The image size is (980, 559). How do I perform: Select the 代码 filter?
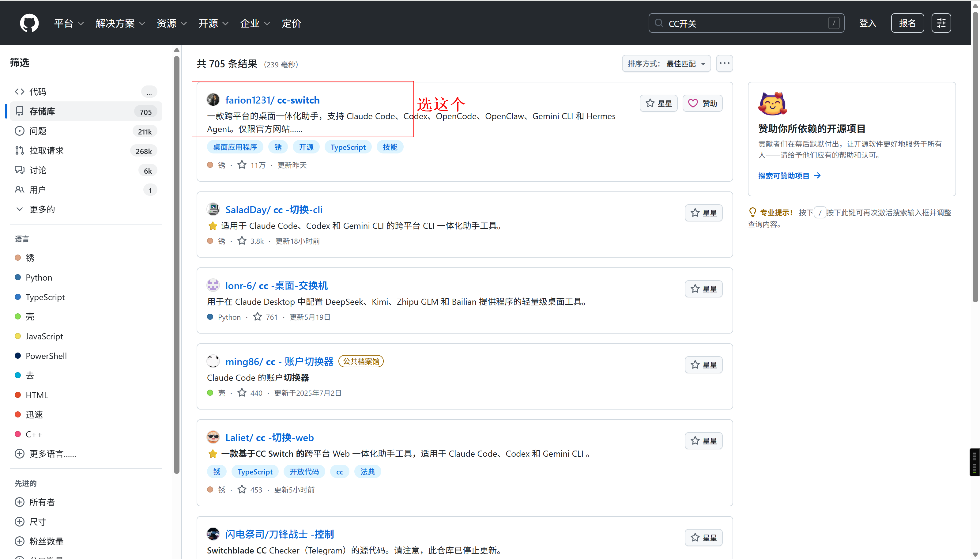(x=86, y=92)
